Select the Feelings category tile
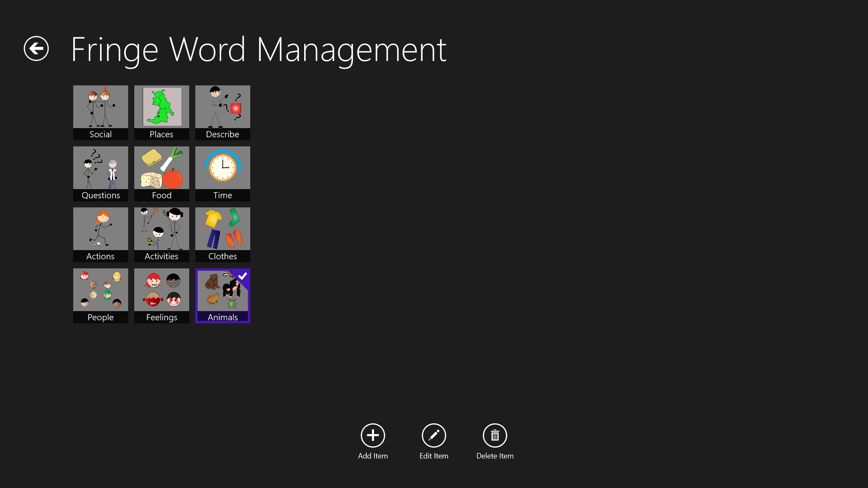Screen dimensions: 868x488 (x=162, y=296)
